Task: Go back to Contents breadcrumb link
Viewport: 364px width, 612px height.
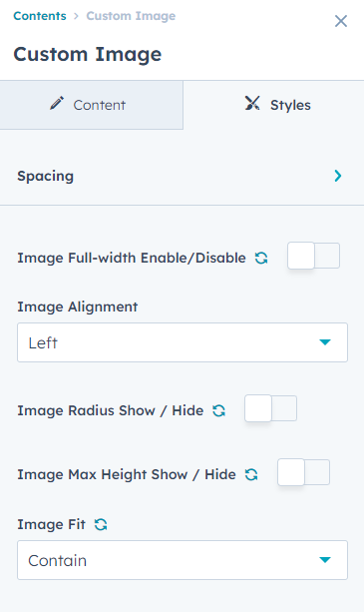Action: (40, 16)
